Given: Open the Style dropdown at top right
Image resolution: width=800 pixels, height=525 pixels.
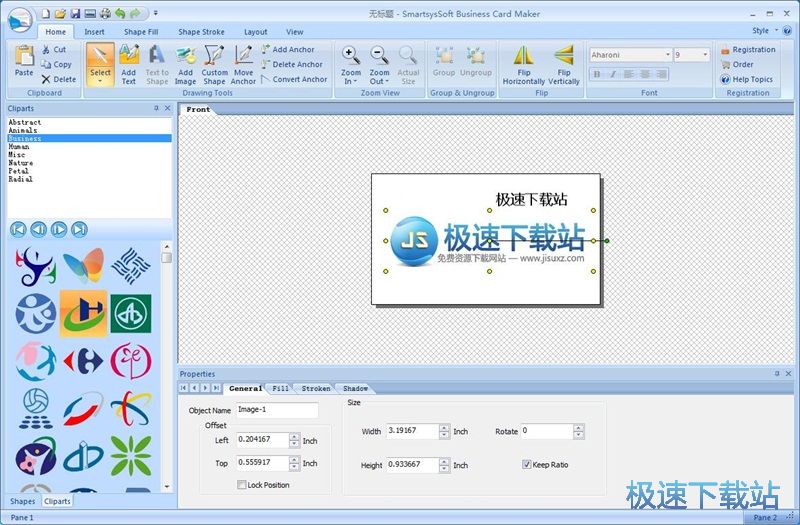Looking at the screenshot, I should [x=765, y=31].
